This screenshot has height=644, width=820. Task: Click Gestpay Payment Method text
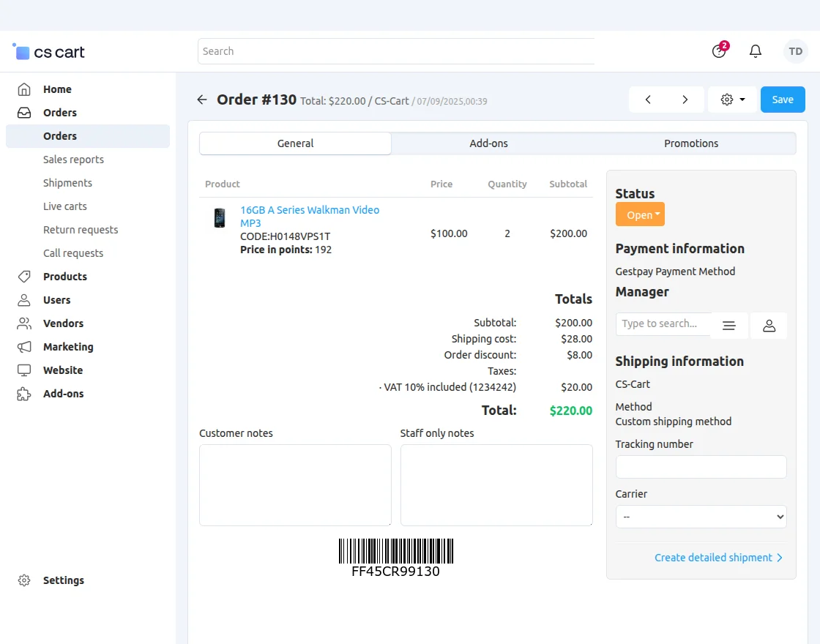tap(675, 272)
